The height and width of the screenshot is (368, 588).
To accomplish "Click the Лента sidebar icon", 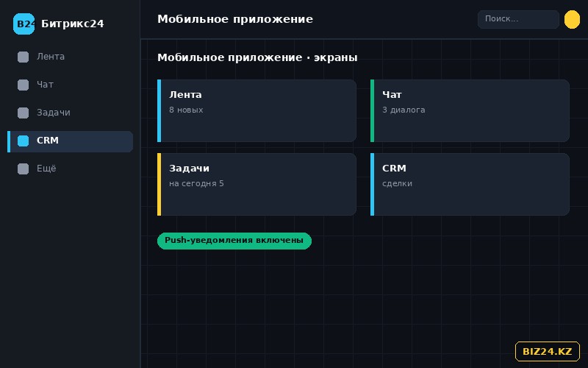I will tap(24, 57).
